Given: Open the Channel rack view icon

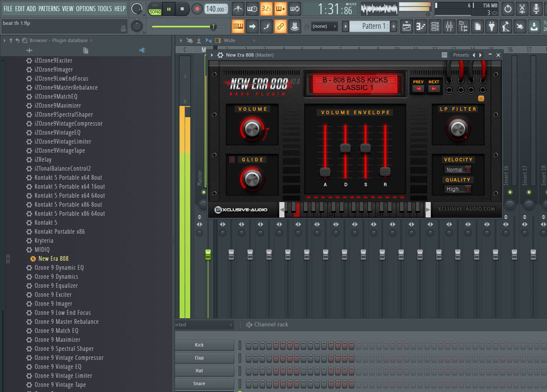Looking at the screenshot, I should tap(435, 27).
